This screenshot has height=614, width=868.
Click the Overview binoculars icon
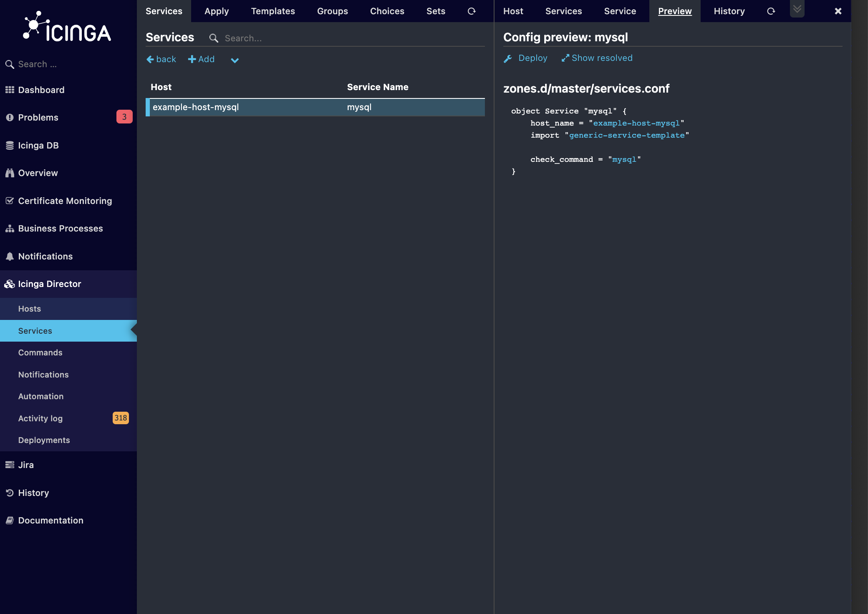point(10,173)
